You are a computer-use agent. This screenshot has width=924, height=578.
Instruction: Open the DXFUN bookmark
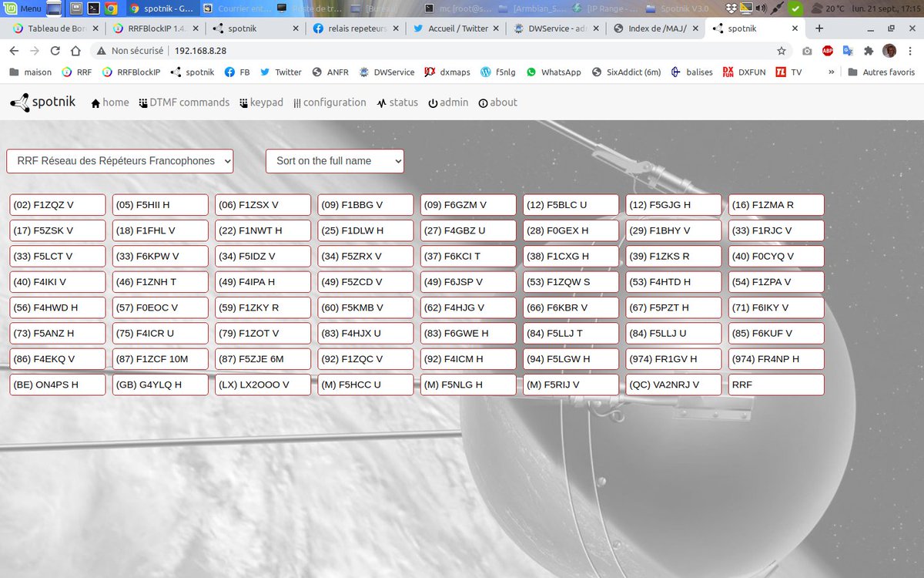[x=744, y=72]
